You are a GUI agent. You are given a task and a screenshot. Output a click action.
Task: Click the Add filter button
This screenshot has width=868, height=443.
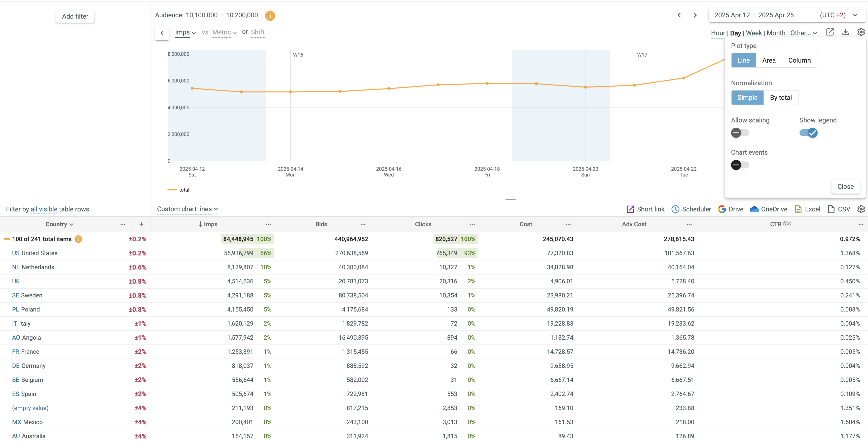click(75, 16)
